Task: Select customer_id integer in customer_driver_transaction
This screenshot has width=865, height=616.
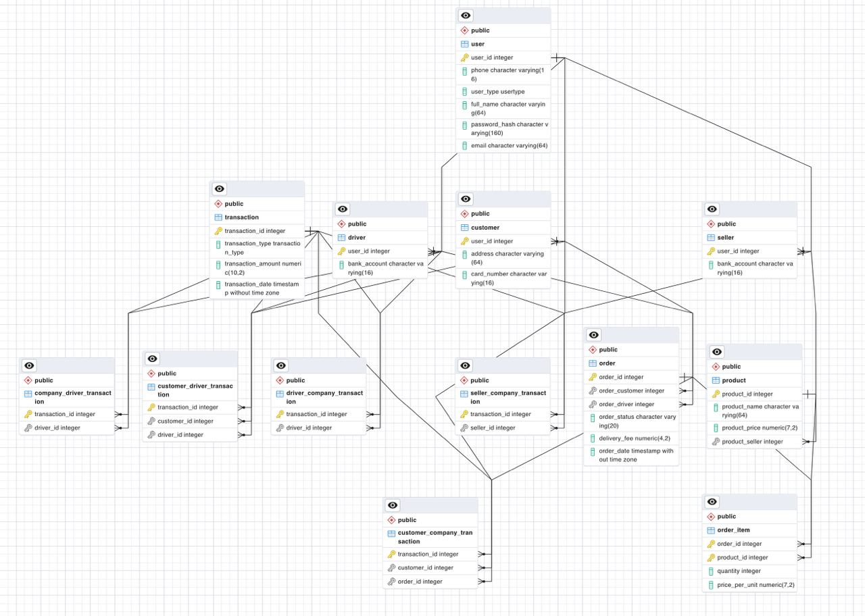Action: coord(190,421)
